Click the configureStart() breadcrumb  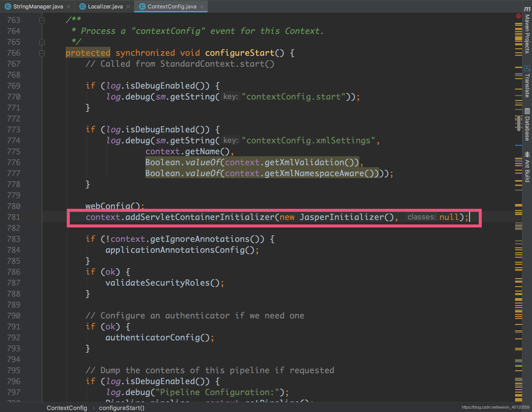(122, 408)
